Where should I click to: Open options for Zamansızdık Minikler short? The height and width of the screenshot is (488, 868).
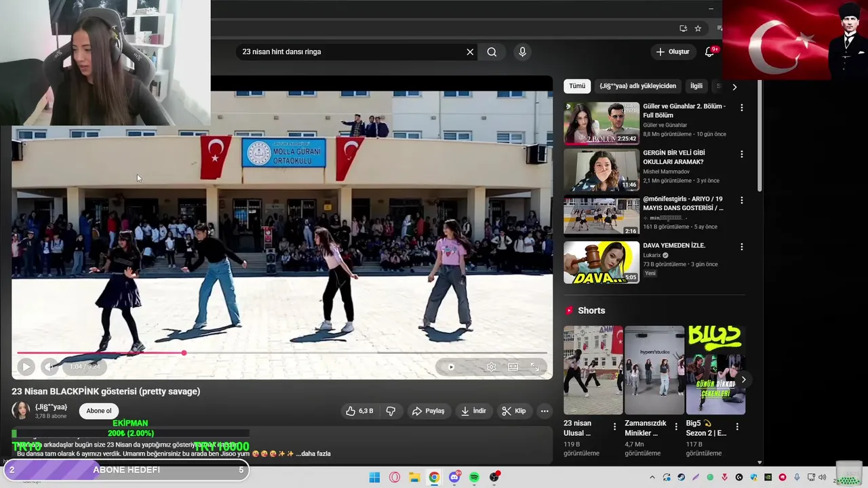pyautogui.click(x=675, y=427)
